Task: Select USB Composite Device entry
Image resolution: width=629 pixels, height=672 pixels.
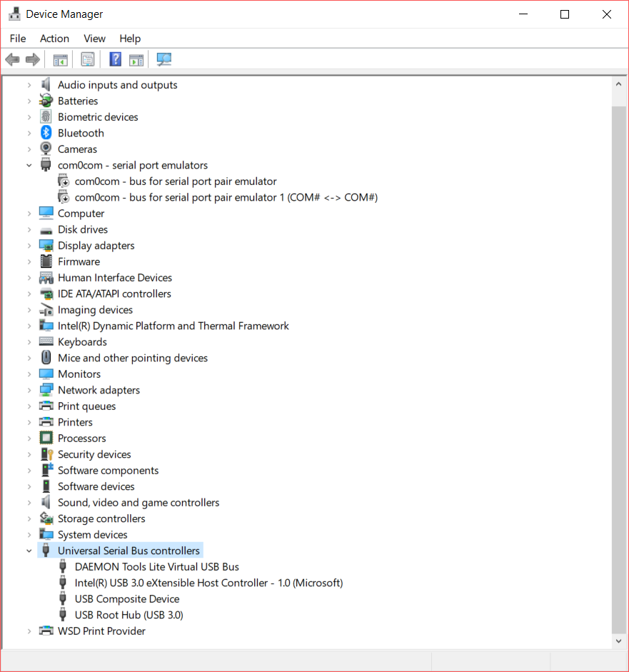Action: [x=127, y=598]
